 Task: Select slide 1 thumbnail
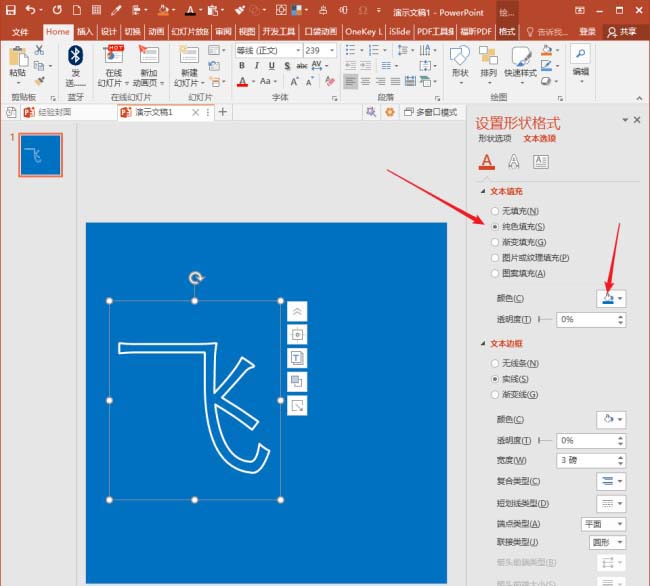[x=41, y=155]
